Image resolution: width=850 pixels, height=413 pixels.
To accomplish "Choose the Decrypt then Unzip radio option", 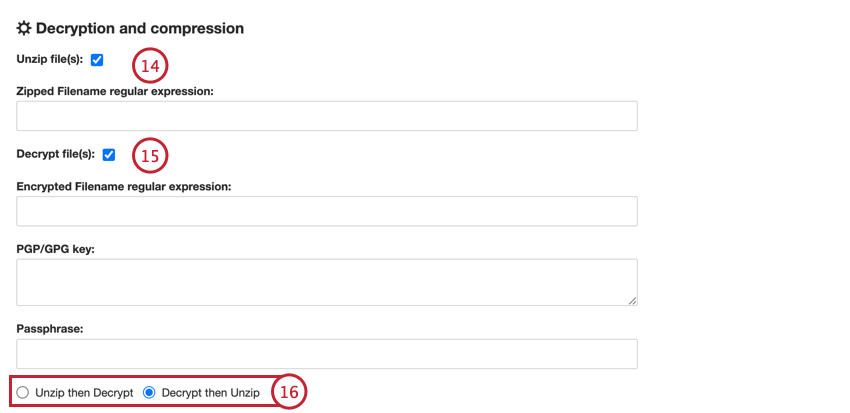I will 149,393.
